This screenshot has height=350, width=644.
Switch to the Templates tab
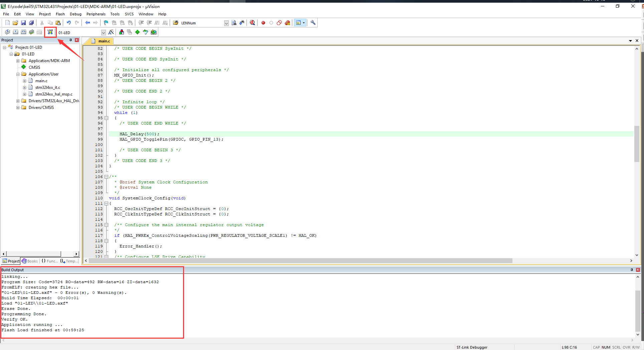pyautogui.click(x=69, y=261)
